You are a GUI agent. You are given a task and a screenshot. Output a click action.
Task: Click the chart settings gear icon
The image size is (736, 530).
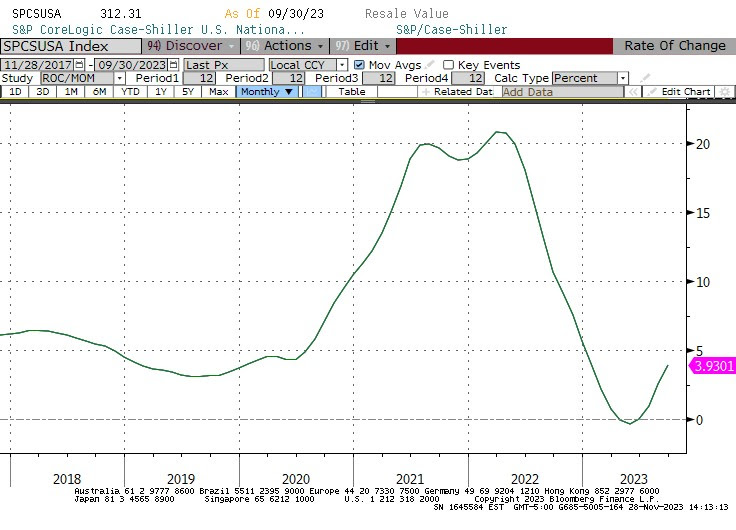click(x=726, y=92)
